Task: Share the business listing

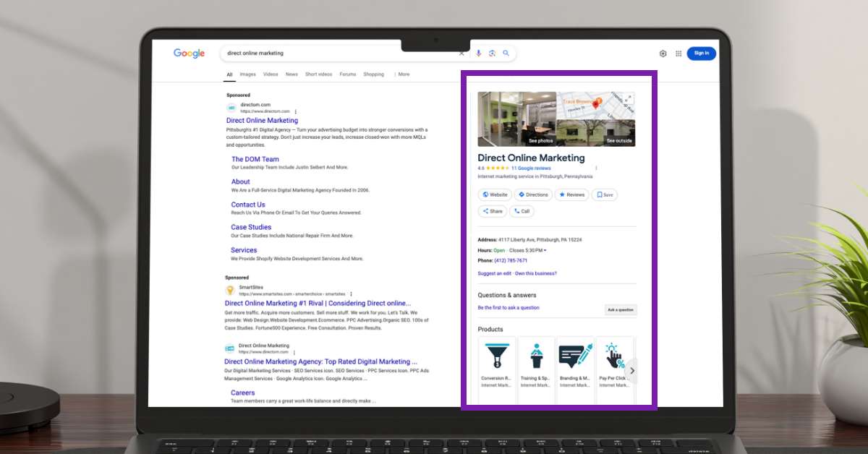Action: click(x=492, y=210)
